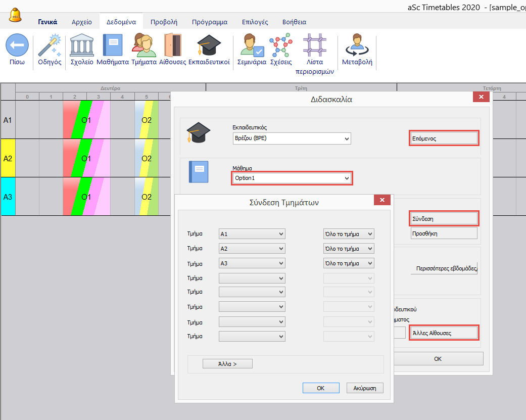Screen dimensions: 526x420
Task: Switch to the Προβολή tab
Action: [164, 22]
